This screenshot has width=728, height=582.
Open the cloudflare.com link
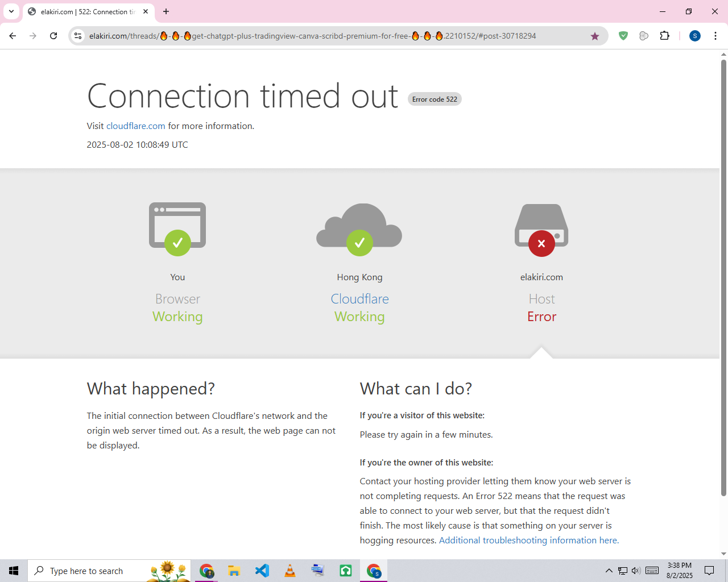point(136,126)
